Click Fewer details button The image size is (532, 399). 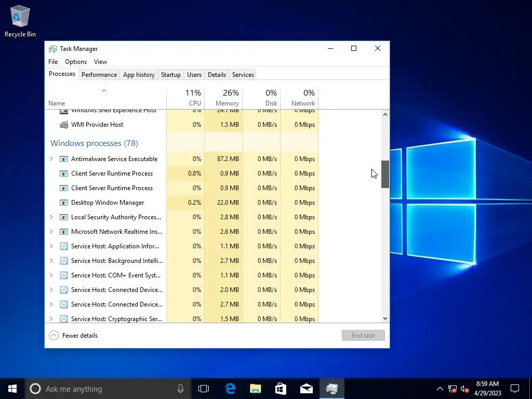coord(73,336)
